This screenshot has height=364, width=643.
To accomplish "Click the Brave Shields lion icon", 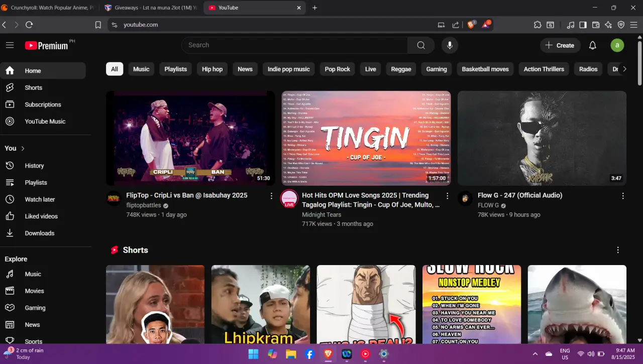I will point(471,25).
